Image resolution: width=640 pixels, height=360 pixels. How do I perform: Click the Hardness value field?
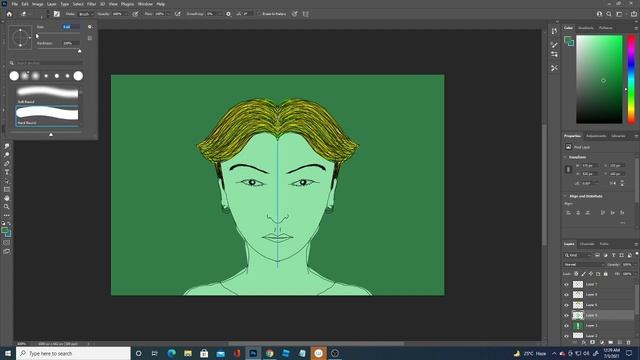71,43
